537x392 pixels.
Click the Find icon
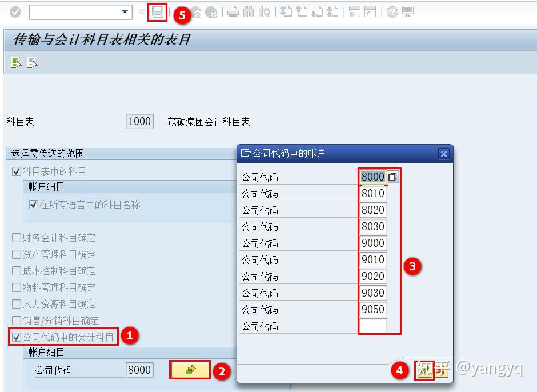250,12
